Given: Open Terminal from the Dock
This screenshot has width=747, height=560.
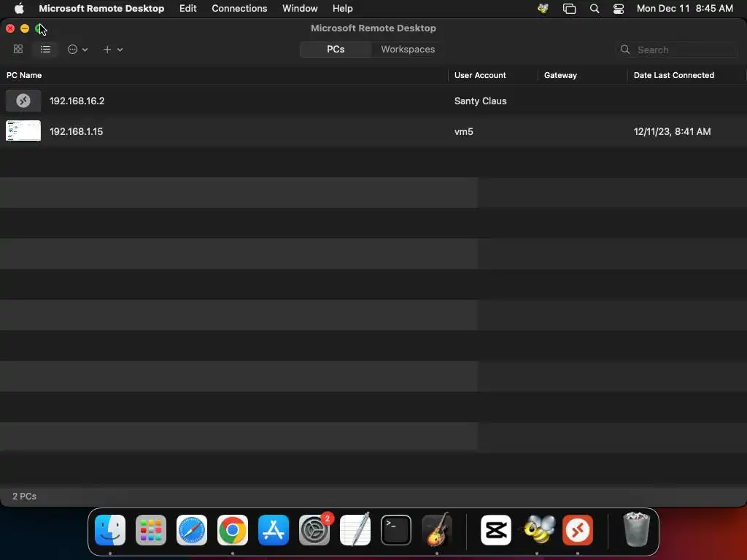Looking at the screenshot, I should pyautogui.click(x=396, y=530).
